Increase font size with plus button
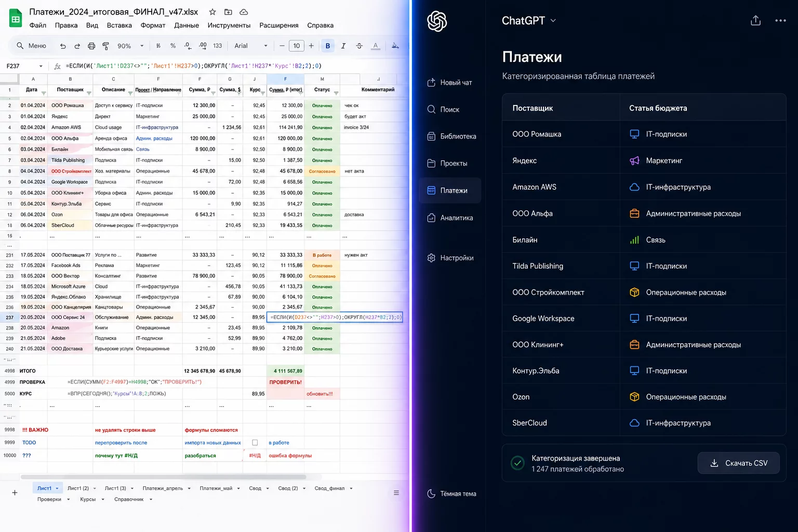 point(311,46)
